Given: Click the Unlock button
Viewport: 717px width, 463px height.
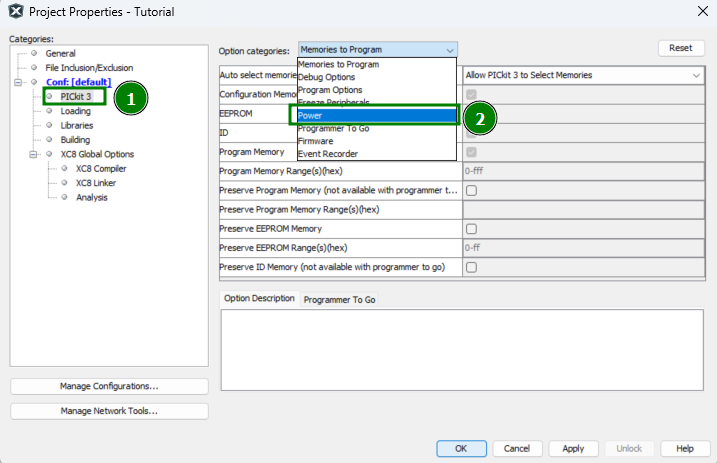Looking at the screenshot, I should [629, 449].
